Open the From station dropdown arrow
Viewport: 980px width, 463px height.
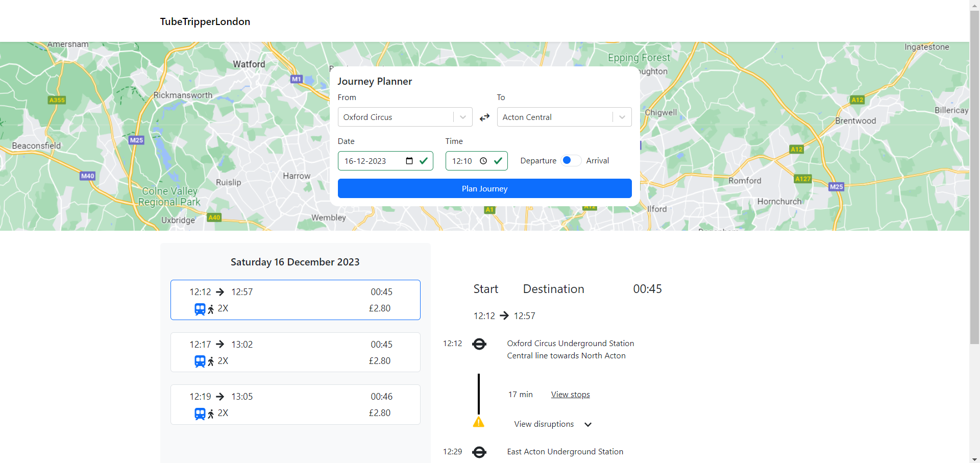[x=462, y=117]
